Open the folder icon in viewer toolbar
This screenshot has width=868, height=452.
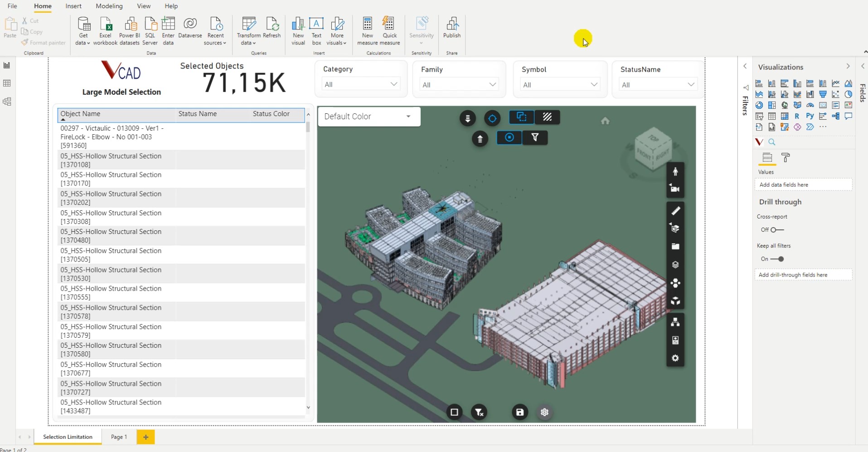[x=675, y=247]
